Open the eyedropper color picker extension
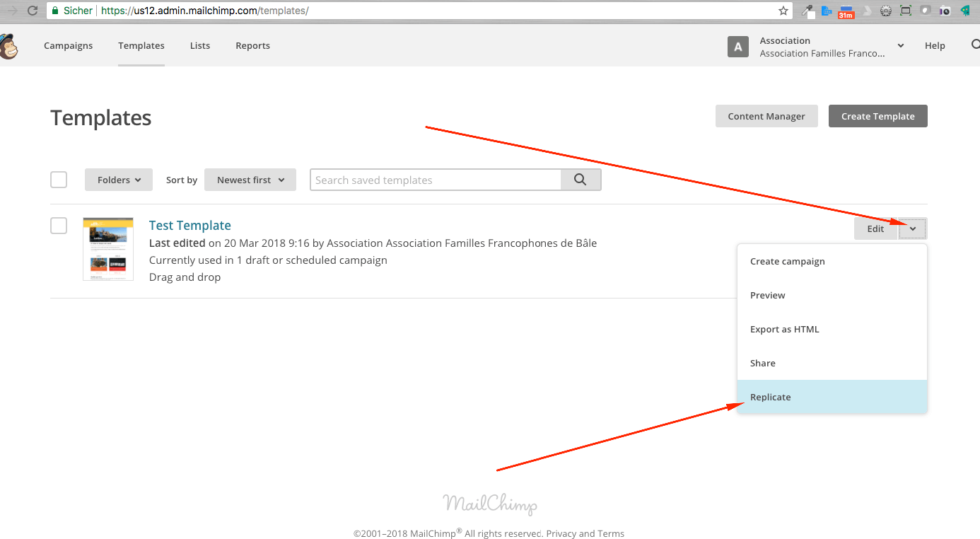Viewport: 980px width, 539px height. point(807,11)
